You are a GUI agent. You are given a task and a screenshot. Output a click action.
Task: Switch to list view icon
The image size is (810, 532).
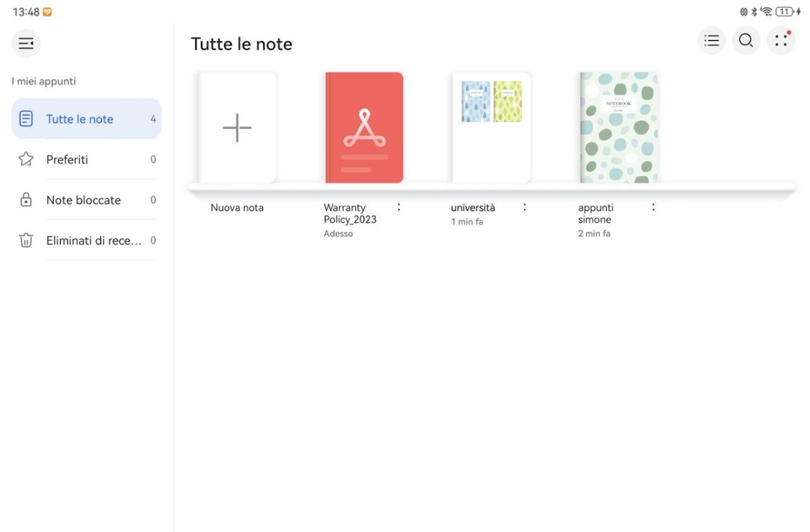click(711, 41)
